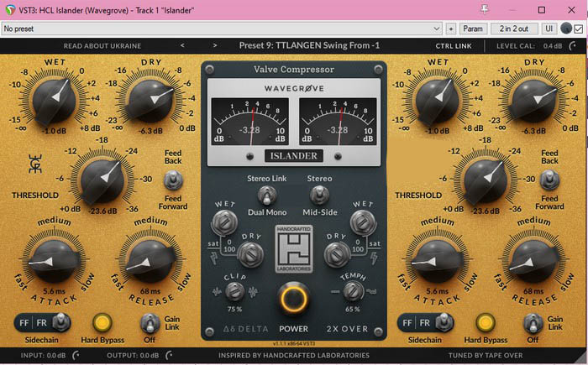This screenshot has width=588, height=365.
Task: Click the hard clip waveform icon right of CLIP
Action: [x=253, y=291]
